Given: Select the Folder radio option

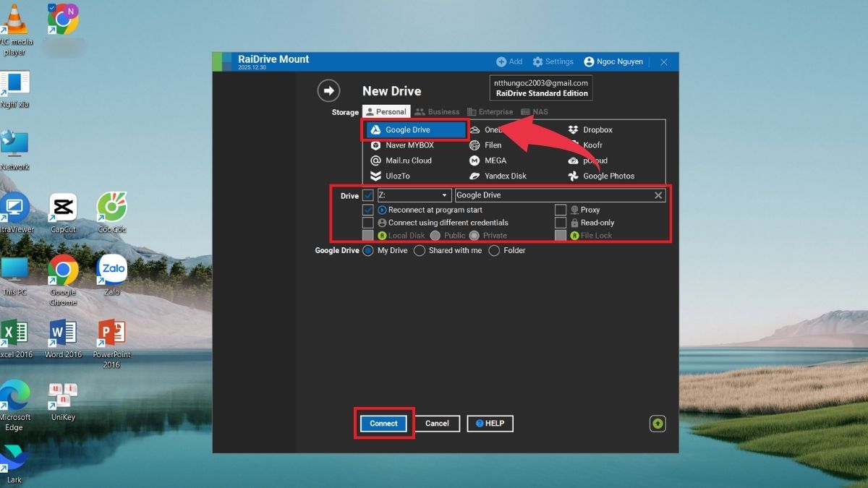Looking at the screenshot, I should [x=494, y=250].
